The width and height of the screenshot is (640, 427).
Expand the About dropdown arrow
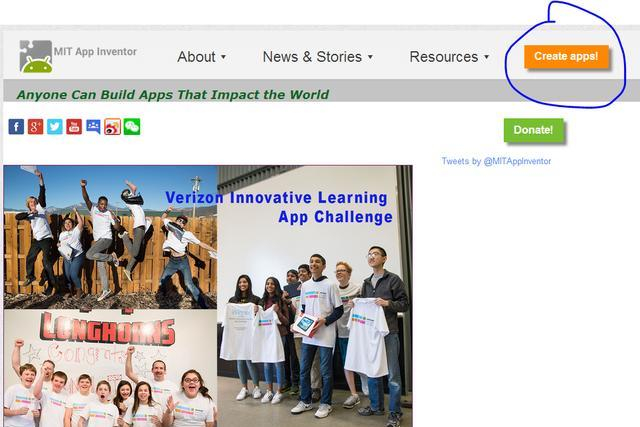point(223,57)
